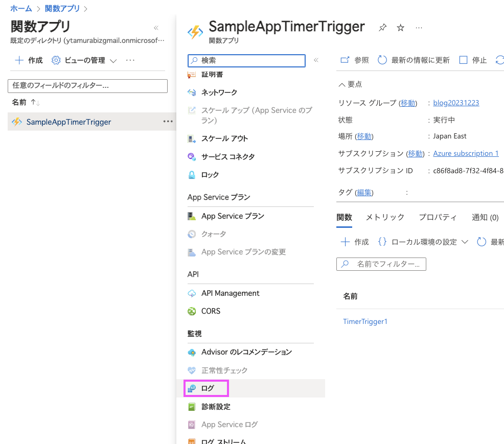The image size is (504, 444).
Task: Switch to プロパティ tab
Action: point(438,218)
